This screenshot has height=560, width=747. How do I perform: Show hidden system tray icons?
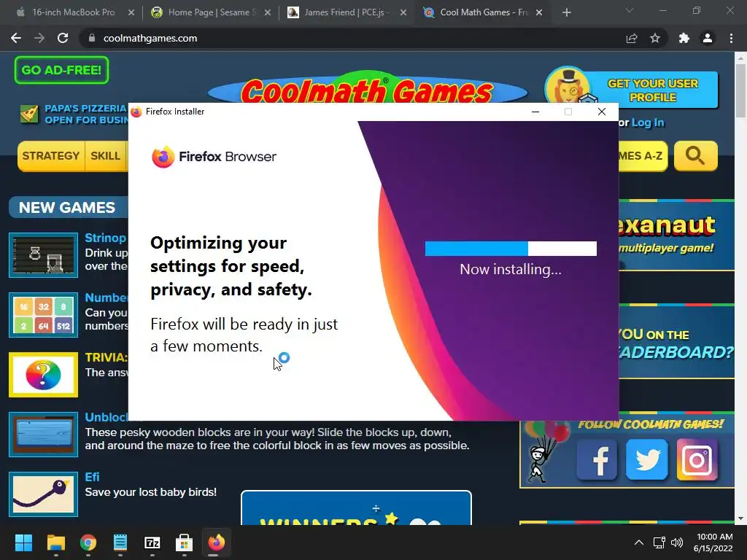(639, 542)
